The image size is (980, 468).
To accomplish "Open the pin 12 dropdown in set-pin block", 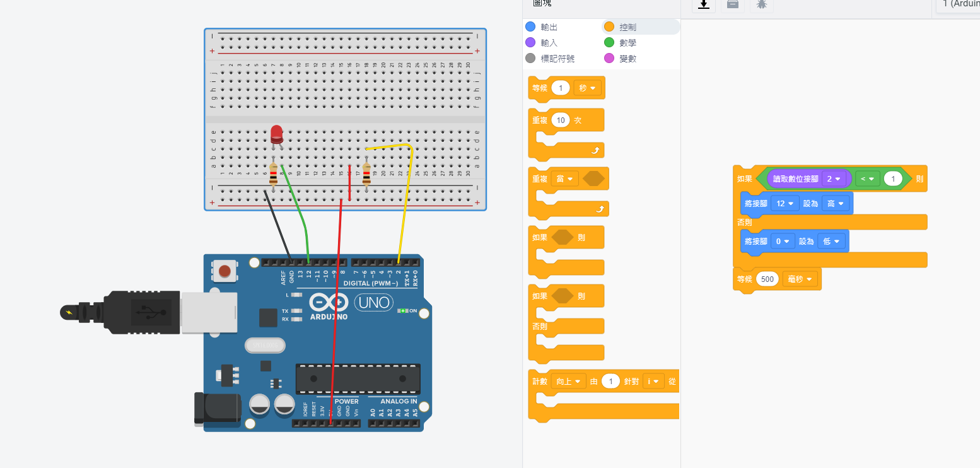I will pos(785,204).
